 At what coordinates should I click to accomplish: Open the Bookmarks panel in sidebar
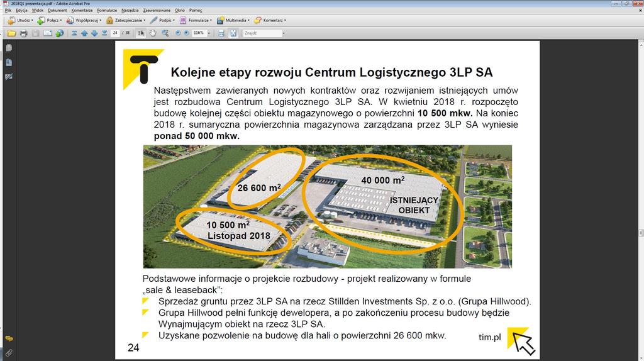coord(9,62)
